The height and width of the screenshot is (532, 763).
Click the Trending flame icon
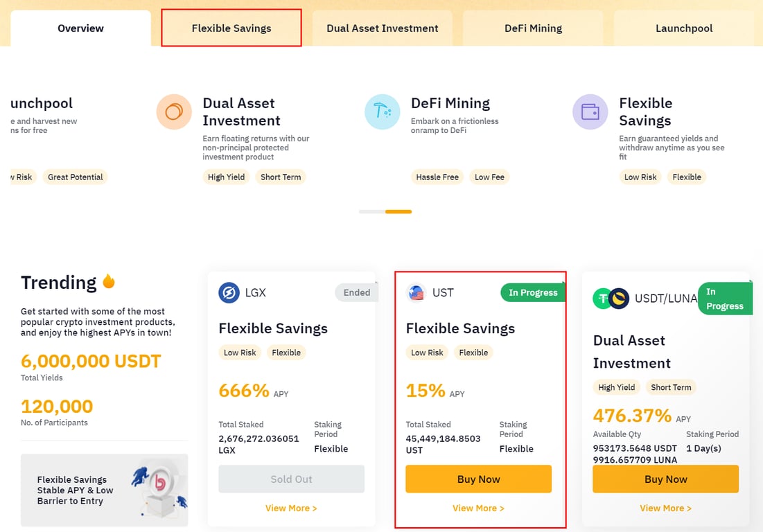pyautogui.click(x=109, y=282)
